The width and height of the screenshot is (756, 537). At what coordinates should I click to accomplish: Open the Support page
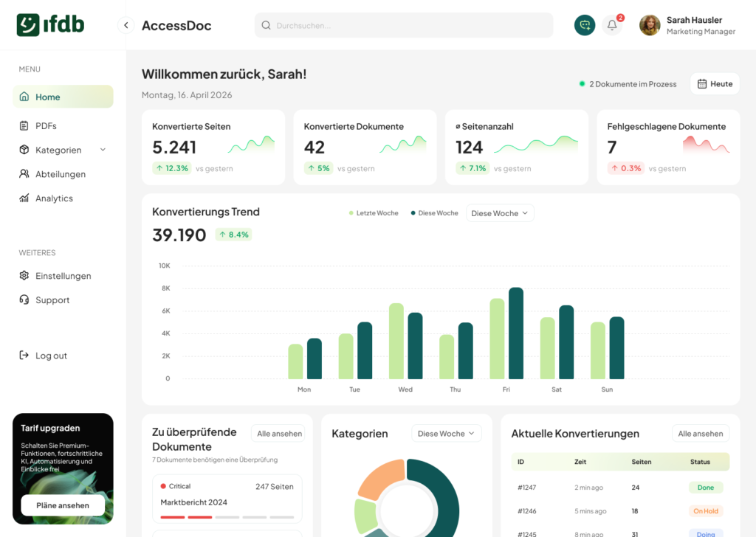click(x=63, y=299)
